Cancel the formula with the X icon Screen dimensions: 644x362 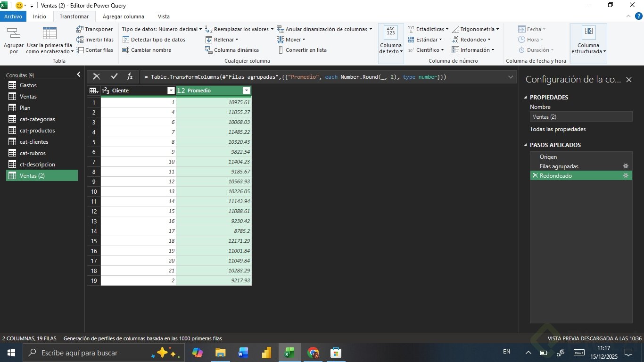pos(97,76)
